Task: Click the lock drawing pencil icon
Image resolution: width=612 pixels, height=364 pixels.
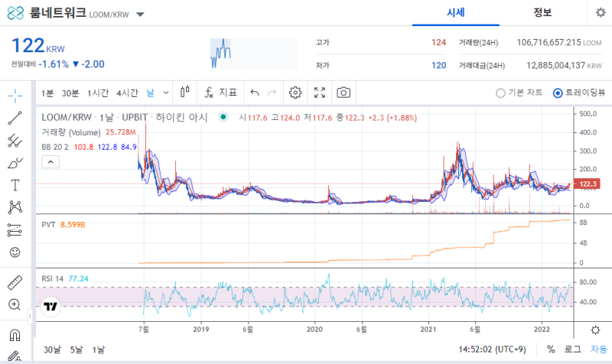Action: pos(15,356)
